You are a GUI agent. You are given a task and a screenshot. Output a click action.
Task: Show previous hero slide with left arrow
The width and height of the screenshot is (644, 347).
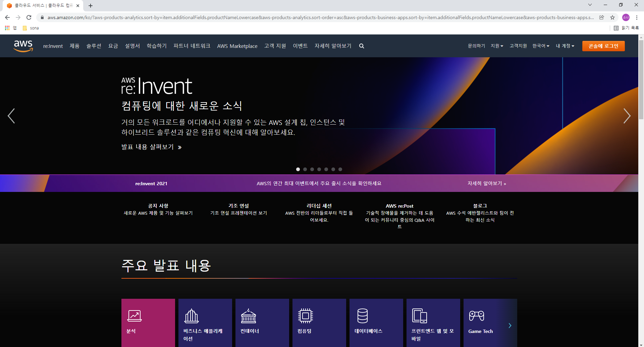11,116
